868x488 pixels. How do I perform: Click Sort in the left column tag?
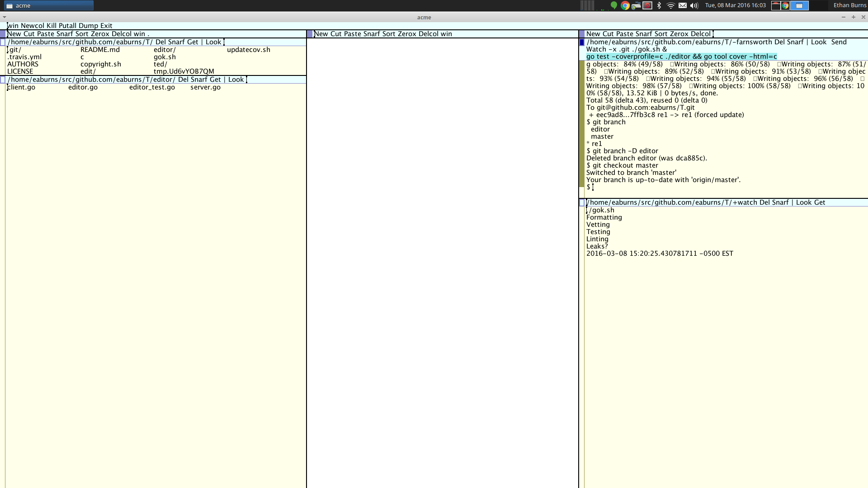tap(82, 34)
